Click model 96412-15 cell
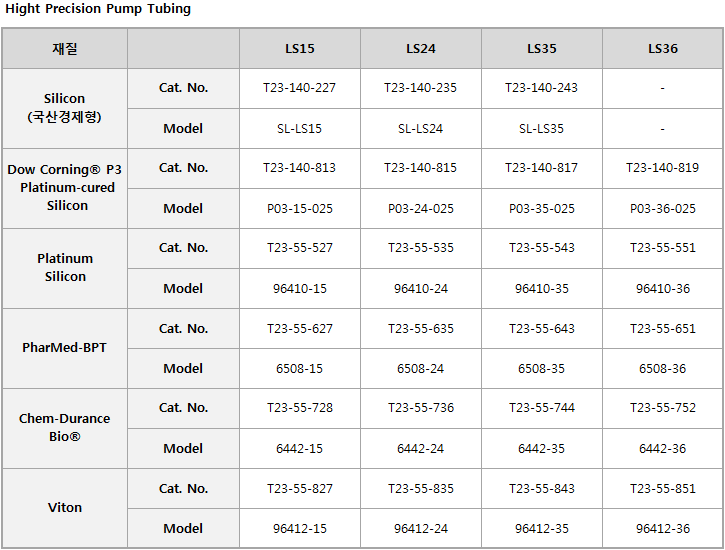725x550 pixels. click(x=300, y=529)
